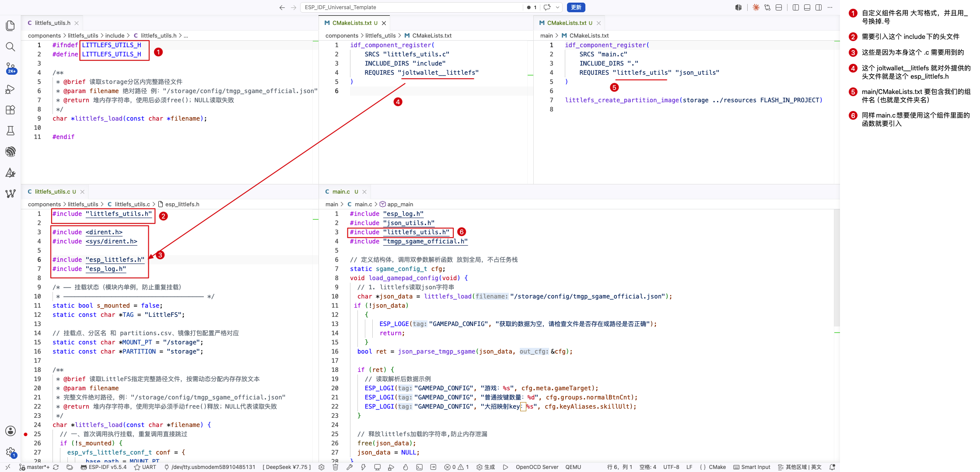Toggle the bottom panel layout icon

pos(807,7)
